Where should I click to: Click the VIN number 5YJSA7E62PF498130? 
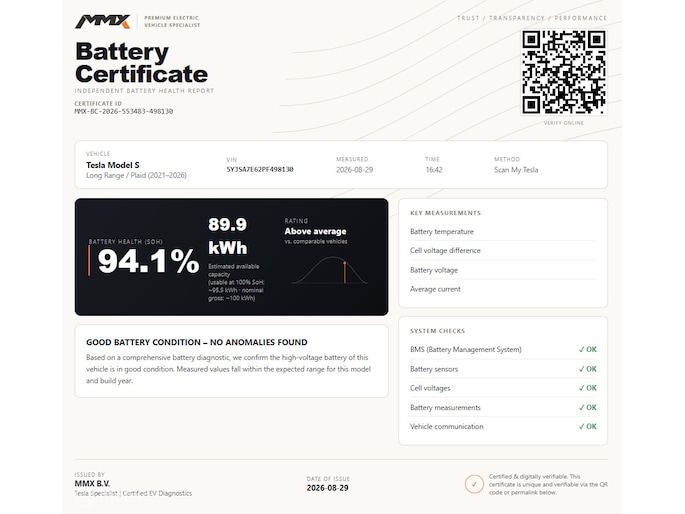click(x=260, y=169)
